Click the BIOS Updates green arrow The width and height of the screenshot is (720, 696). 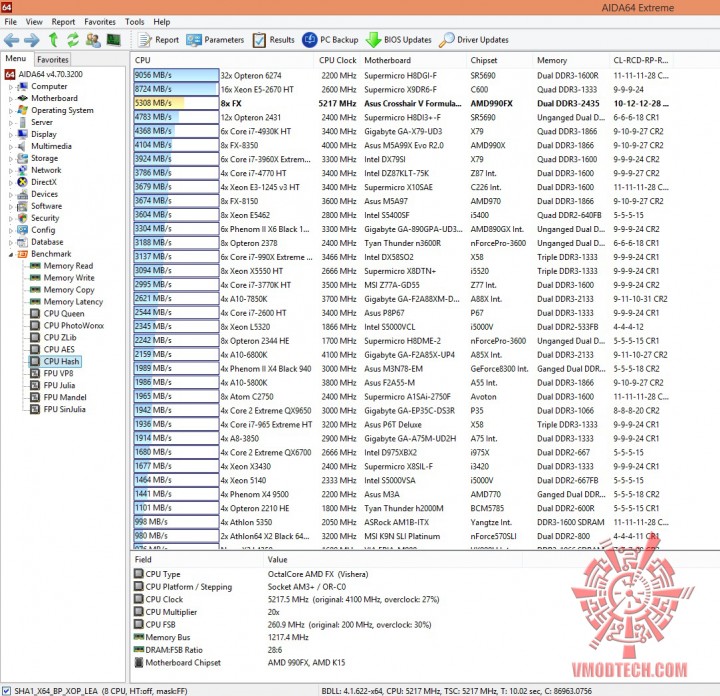373,40
